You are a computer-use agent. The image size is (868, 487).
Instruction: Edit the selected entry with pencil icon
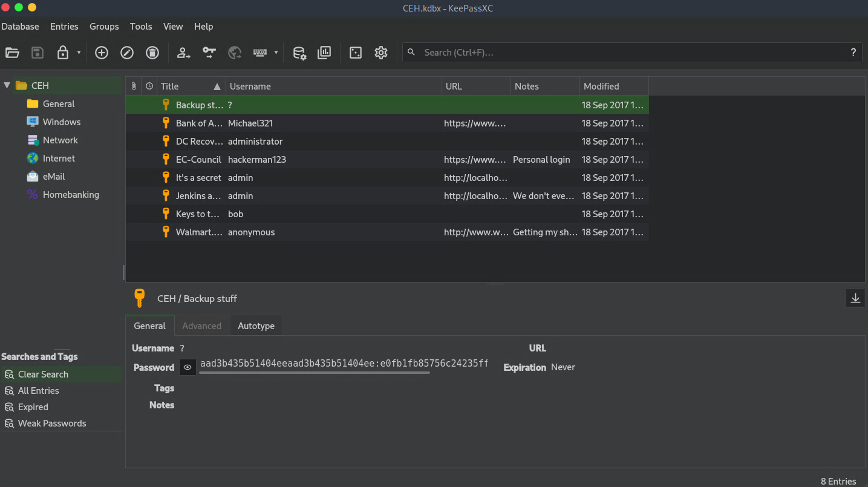tap(127, 53)
